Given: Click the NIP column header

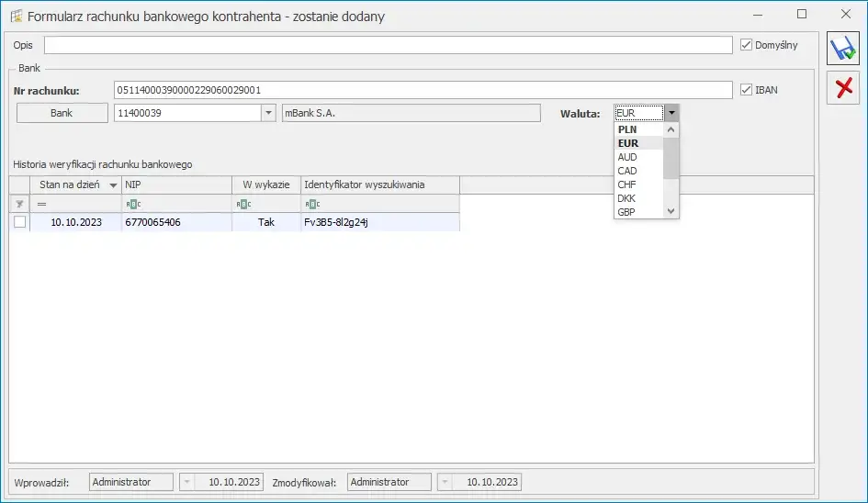Looking at the screenshot, I should [176, 184].
